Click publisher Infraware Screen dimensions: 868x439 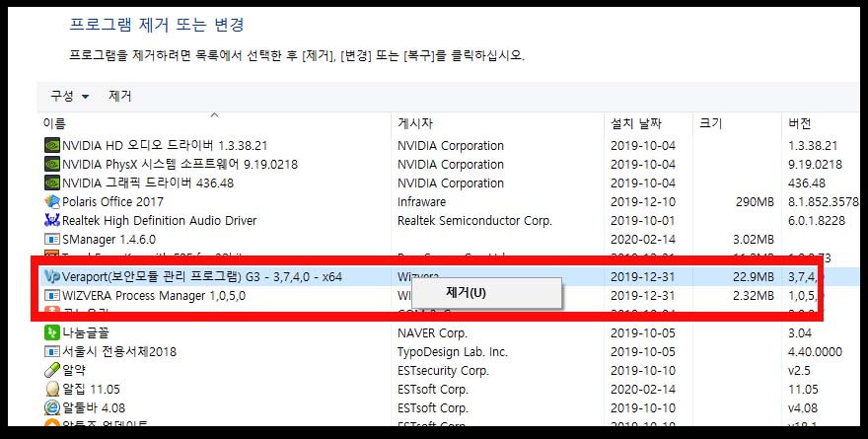(421, 201)
